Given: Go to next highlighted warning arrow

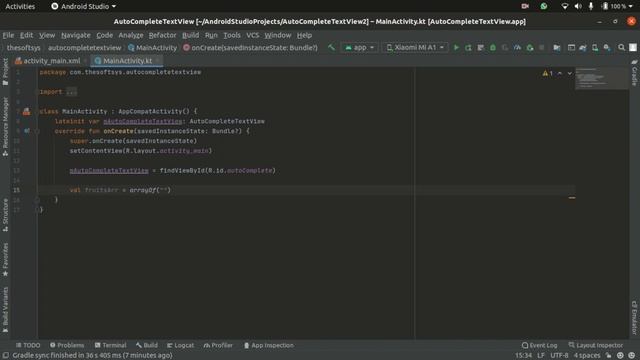Looking at the screenshot, I should click(x=569, y=73).
